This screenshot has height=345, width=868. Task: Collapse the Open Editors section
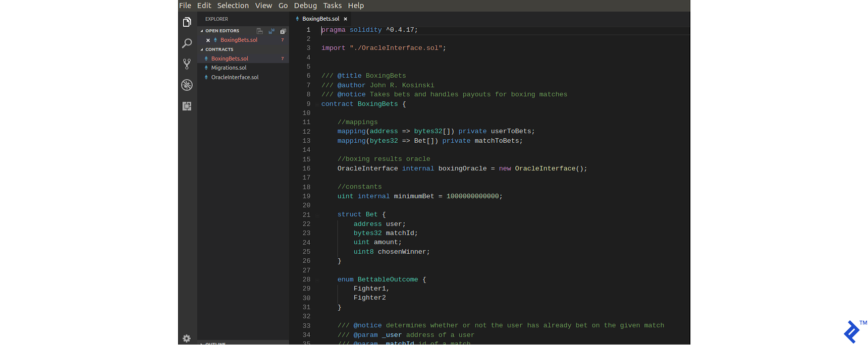coord(202,31)
